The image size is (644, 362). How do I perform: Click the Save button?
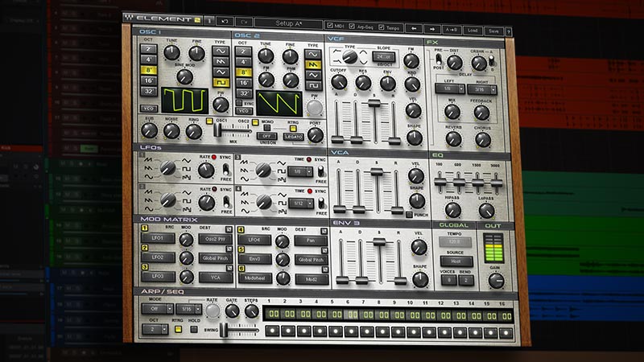493,31
